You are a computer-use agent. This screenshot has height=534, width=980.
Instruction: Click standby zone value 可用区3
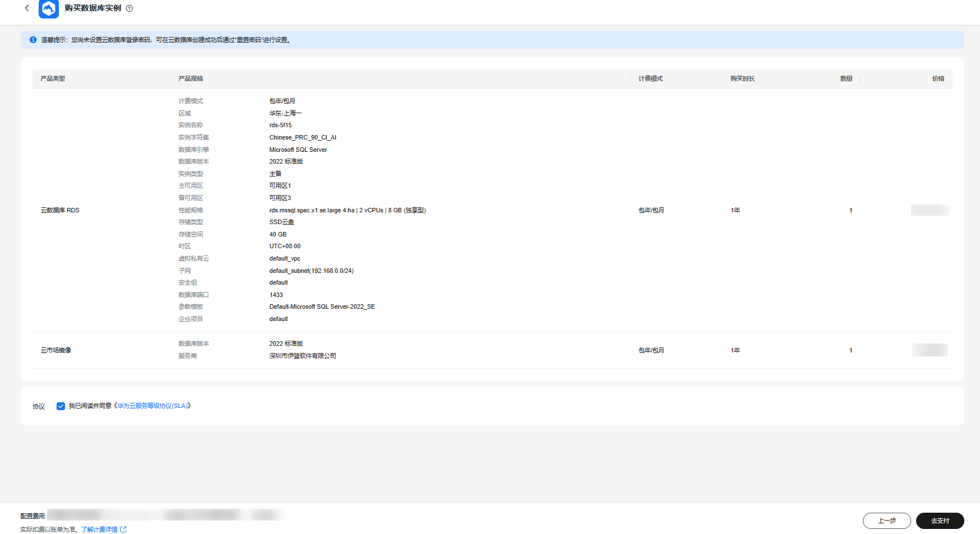[x=280, y=198]
